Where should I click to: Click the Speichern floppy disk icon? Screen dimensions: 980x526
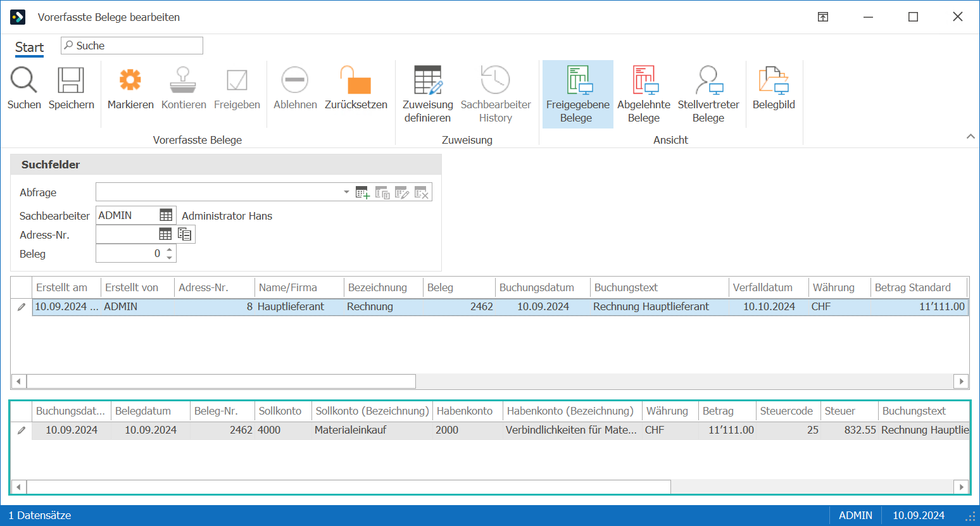coord(71,80)
